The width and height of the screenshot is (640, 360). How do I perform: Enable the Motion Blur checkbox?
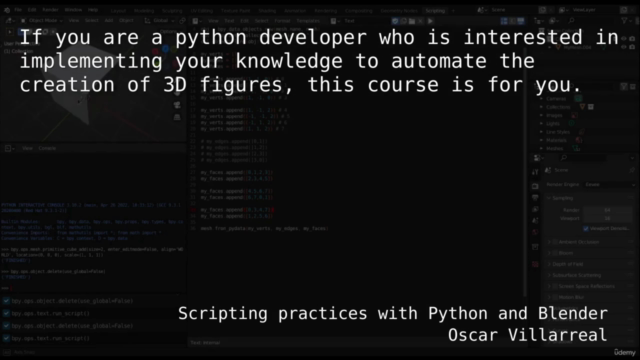tap(555, 297)
